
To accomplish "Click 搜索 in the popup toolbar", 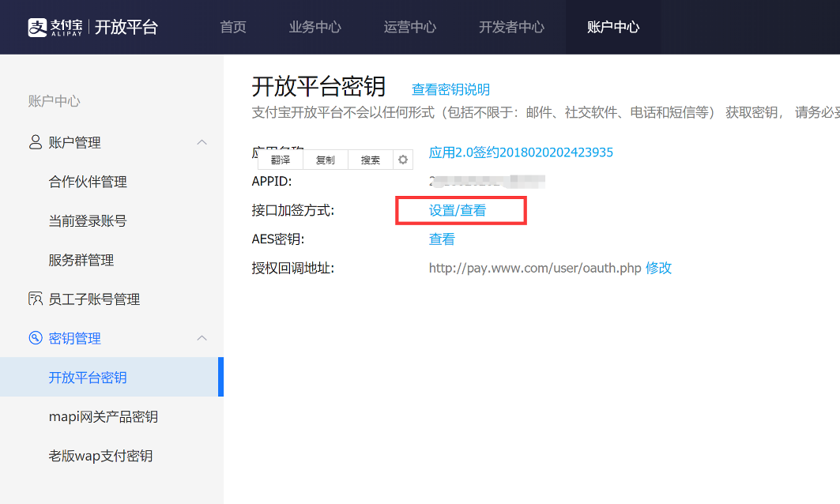I will click(x=370, y=159).
